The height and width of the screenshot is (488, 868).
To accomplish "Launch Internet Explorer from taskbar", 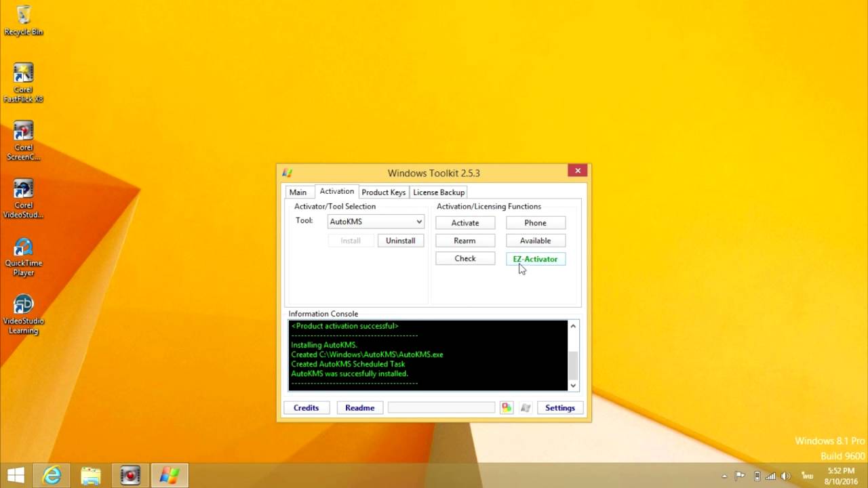I will point(52,476).
